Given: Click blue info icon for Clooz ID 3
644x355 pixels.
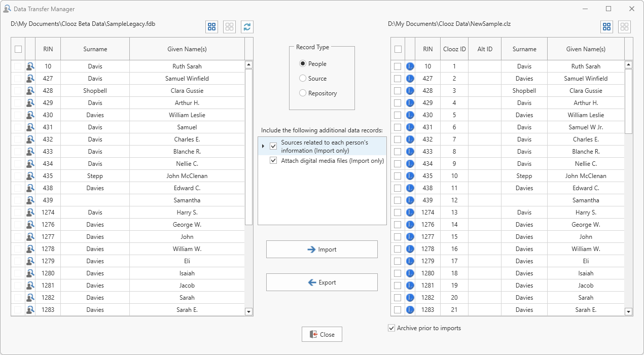Looking at the screenshot, I should point(410,91).
